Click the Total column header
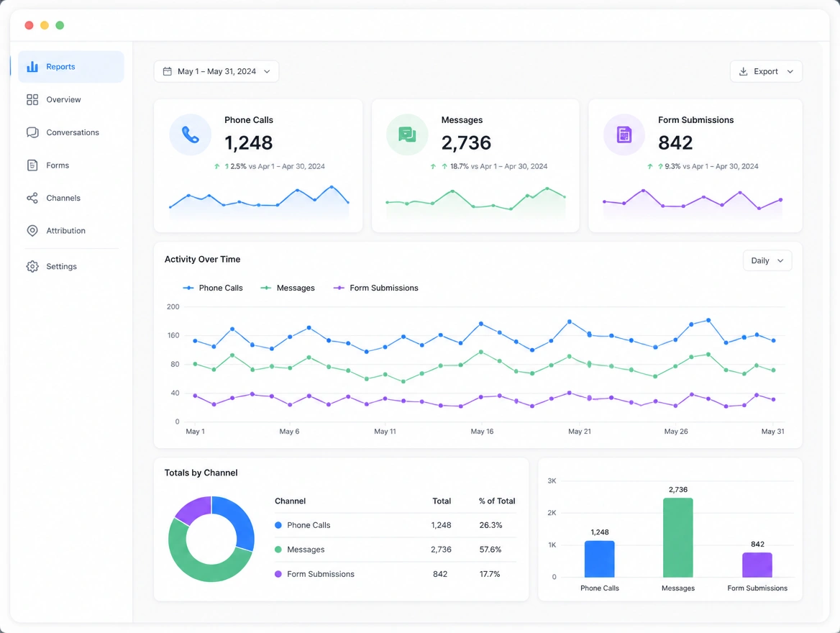 point(442,501)
